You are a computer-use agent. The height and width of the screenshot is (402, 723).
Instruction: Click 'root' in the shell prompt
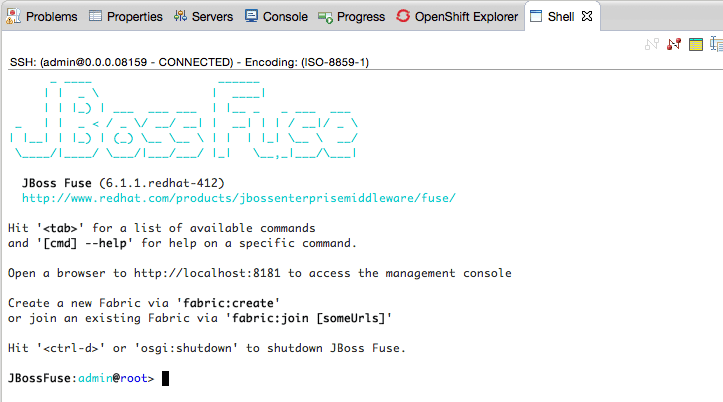(134, 378)
